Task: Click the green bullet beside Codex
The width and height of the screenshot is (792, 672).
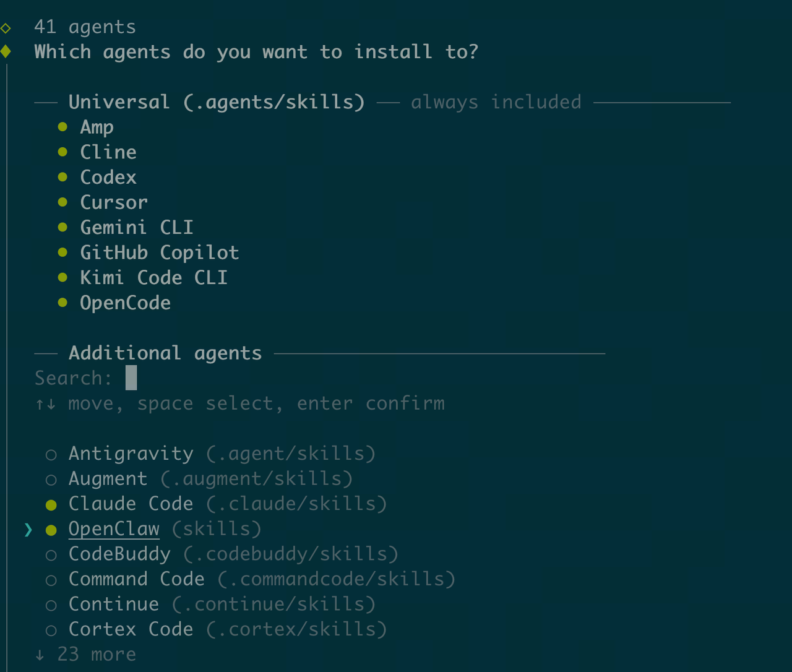Action: click(x=62, y=177)
